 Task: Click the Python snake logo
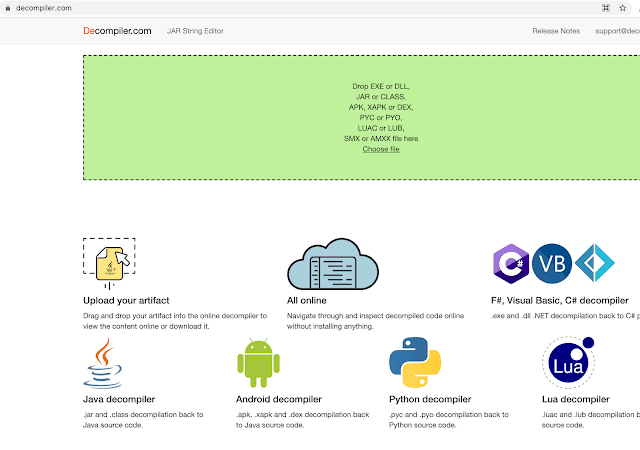(415, 362)
